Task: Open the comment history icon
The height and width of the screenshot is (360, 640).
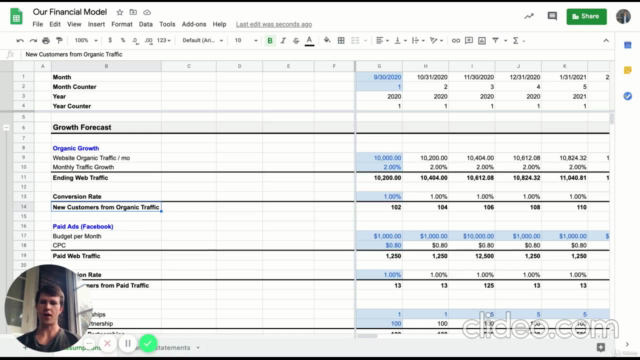Action: click(x=552, y=16)
